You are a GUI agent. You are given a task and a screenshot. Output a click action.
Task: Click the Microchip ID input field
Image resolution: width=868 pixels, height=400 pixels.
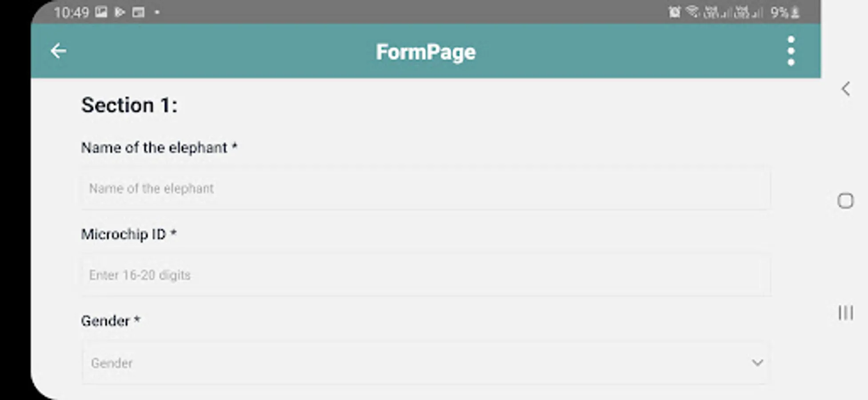tap(425, 275)
